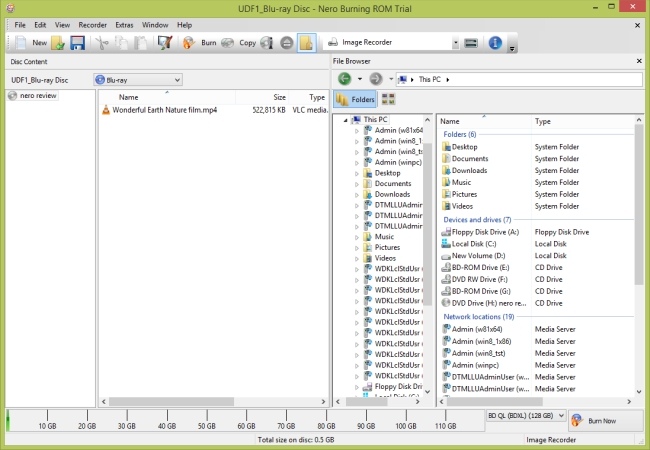Toggle the File Browser folder icon
Screen dimensions: 650x450
(306, 43)
